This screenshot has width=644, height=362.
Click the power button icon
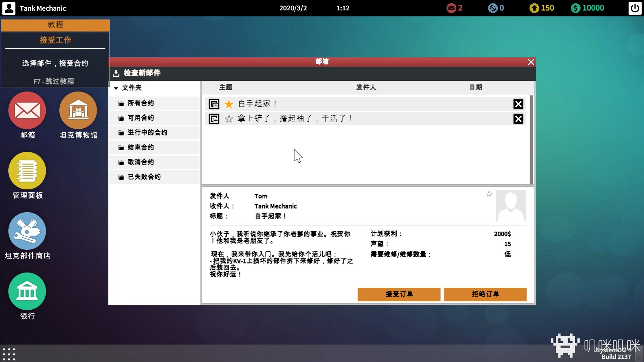coord(635,8)
